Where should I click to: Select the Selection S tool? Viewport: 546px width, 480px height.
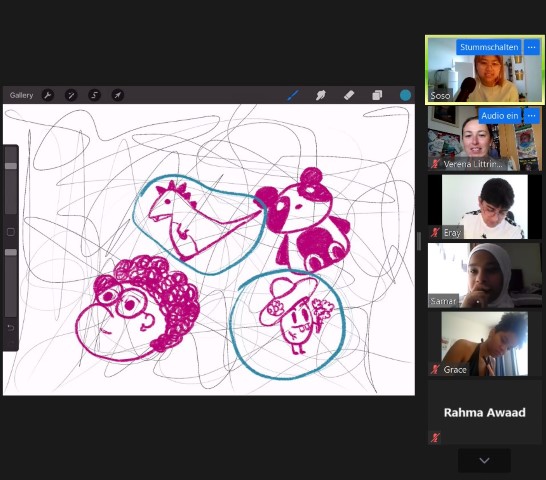(x=94, y=95)
